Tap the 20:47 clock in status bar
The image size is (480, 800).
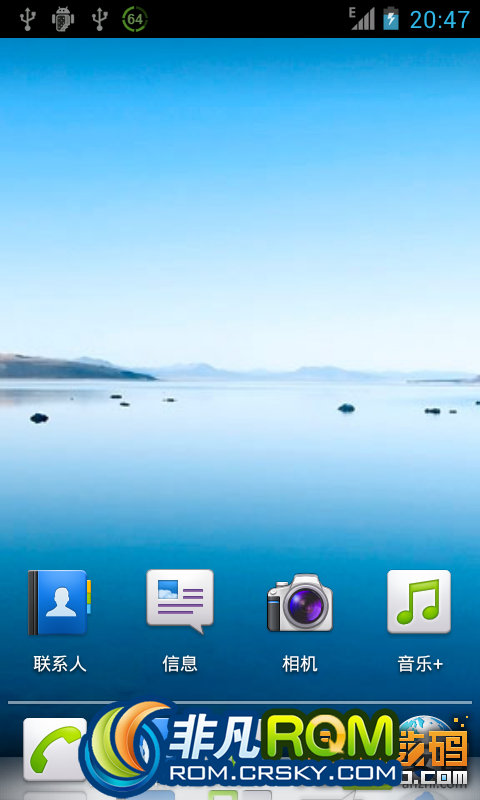point(440,19)
